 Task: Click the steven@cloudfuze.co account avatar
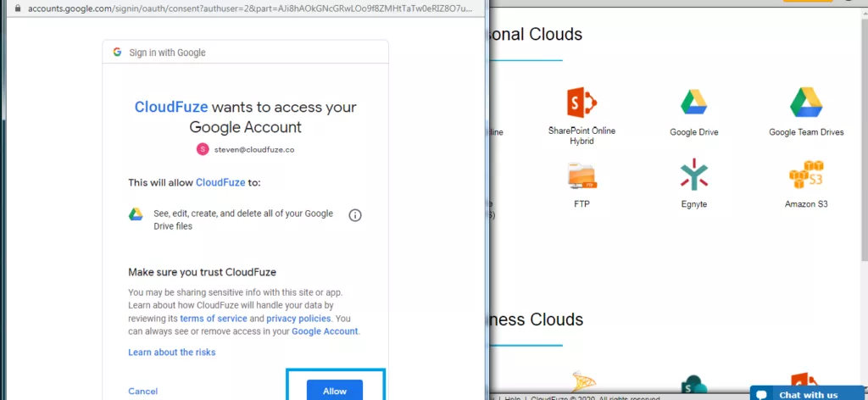pos(203,149)
